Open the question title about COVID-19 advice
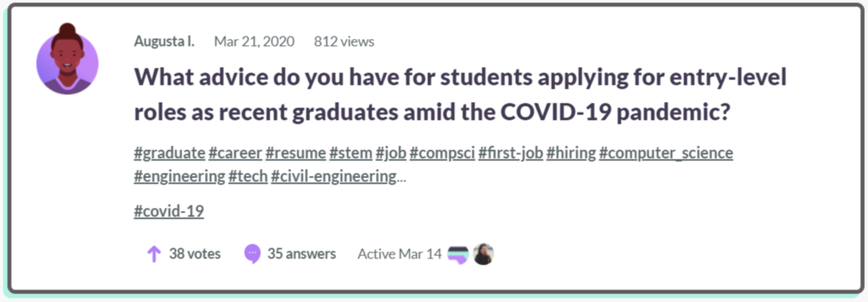 (x=460, y=97)
